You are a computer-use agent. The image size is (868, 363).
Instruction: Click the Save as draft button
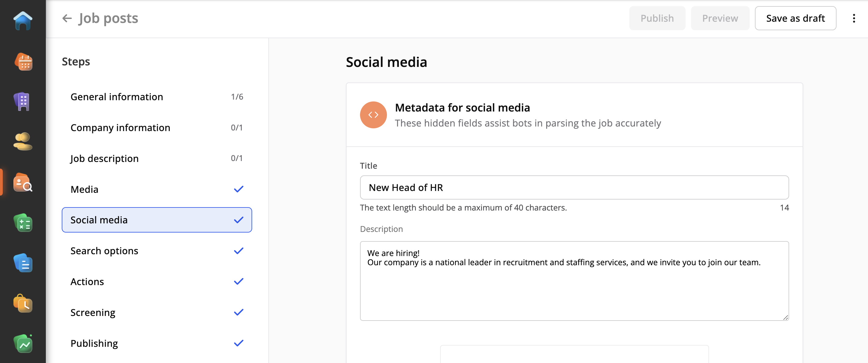(x=795, y=18)
